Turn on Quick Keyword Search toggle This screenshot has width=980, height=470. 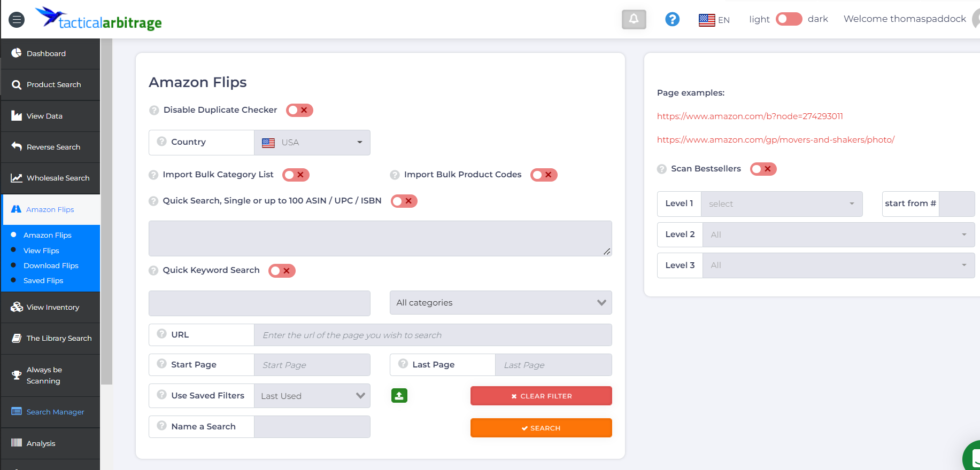282,271
